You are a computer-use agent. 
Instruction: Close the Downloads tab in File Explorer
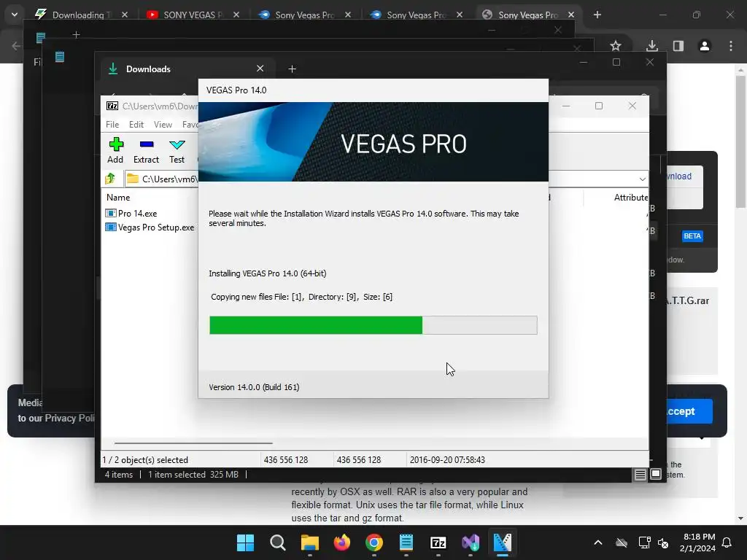tap(260, 69)
